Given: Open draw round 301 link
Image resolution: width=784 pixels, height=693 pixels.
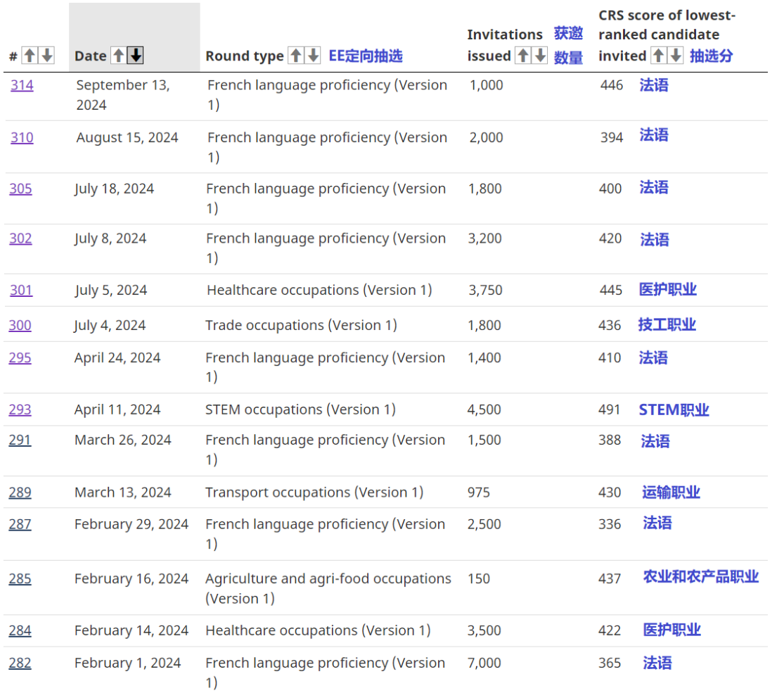Looking at the screenshot, I should [x=21, y=290].
